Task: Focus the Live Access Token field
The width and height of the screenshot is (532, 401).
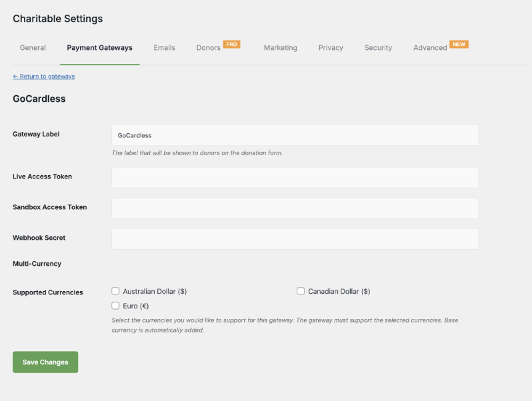Action: pyautogui.click(x=295, y=178)
